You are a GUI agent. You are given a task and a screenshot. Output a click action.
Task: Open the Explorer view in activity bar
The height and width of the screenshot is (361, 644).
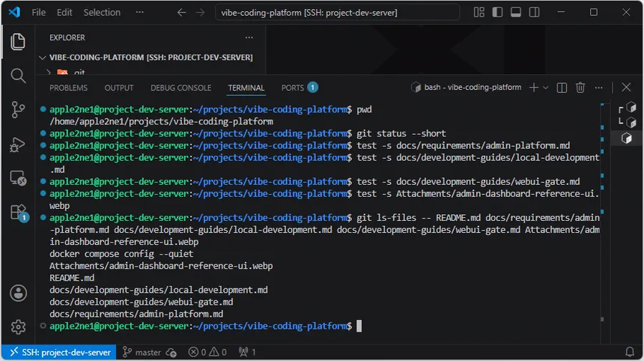click(x=18, y=42)
